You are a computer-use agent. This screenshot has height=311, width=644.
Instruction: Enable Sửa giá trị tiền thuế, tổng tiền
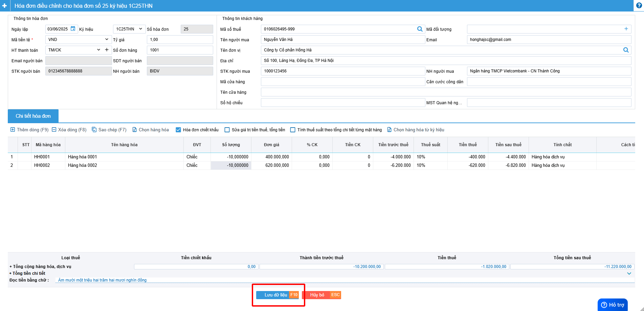click(x=227, y=130)
